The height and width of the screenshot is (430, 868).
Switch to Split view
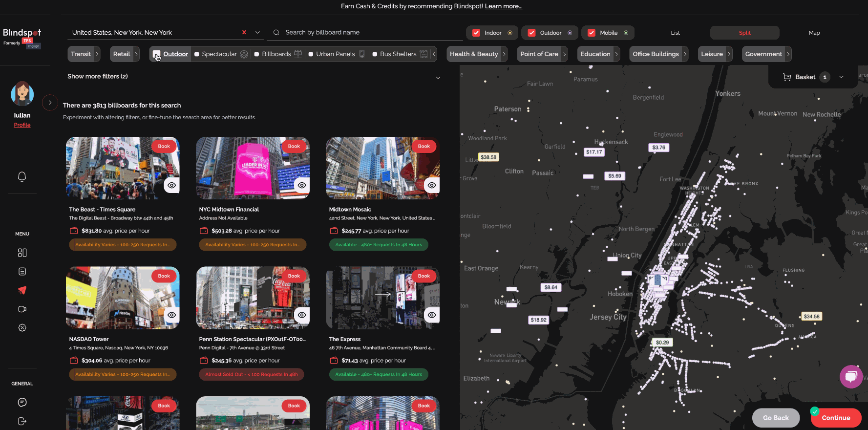pos(745,33)
